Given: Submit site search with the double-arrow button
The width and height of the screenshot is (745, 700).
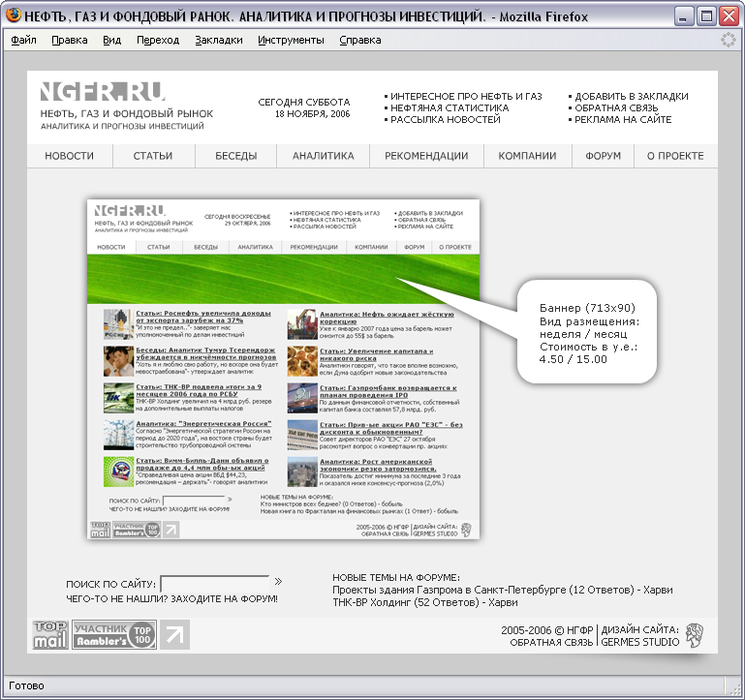Looking at the screenshot, I should tap(278, 582).
